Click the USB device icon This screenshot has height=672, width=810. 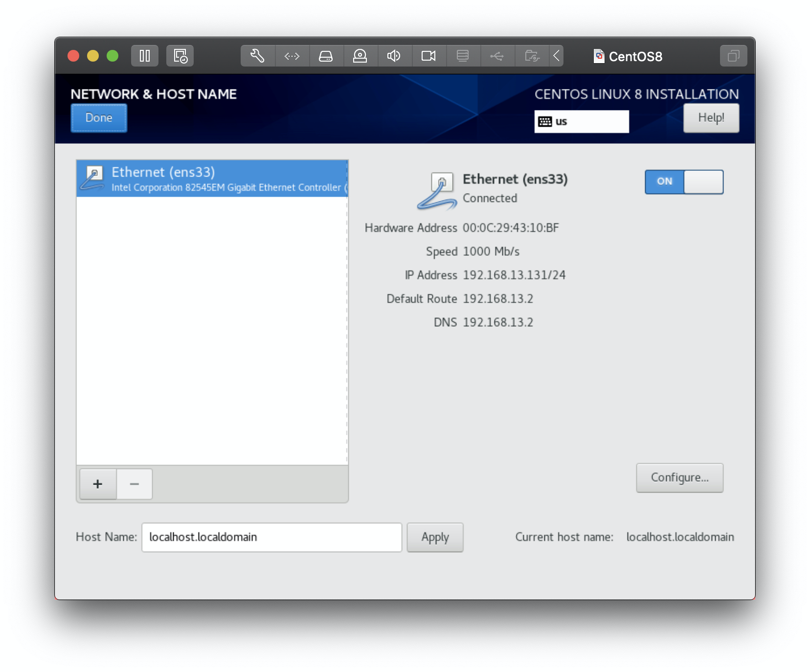point(497,56)
